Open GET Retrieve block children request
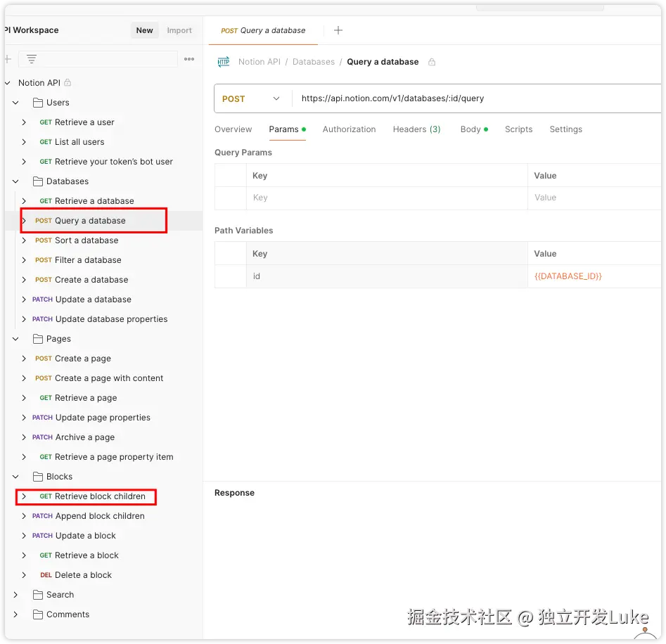Viewport: 666px width, 644px height. (x=92, y=496)
